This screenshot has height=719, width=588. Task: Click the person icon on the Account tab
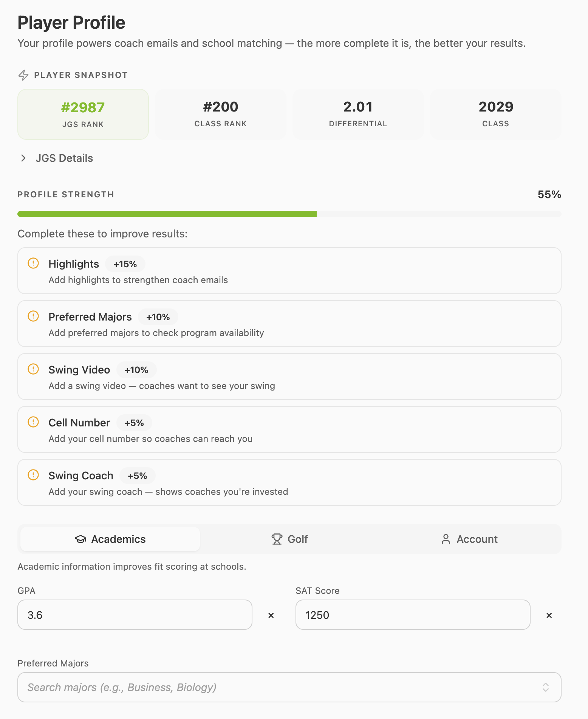point(447,539)
